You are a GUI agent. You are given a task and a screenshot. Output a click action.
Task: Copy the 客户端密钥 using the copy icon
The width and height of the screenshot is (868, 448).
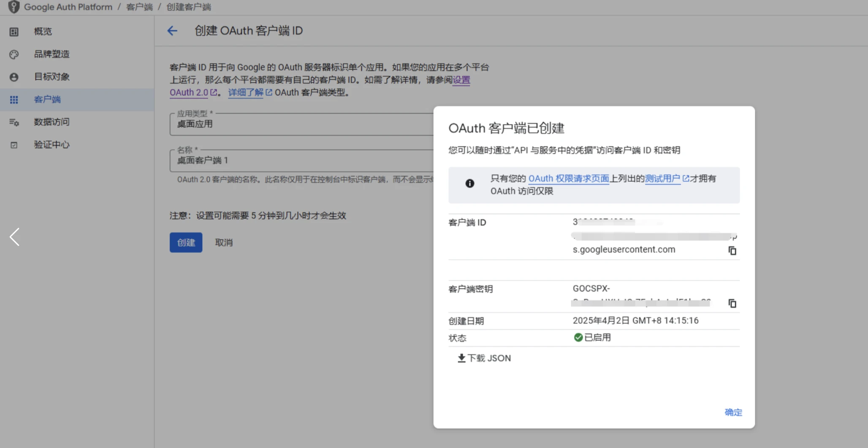(x=732, y=303)
